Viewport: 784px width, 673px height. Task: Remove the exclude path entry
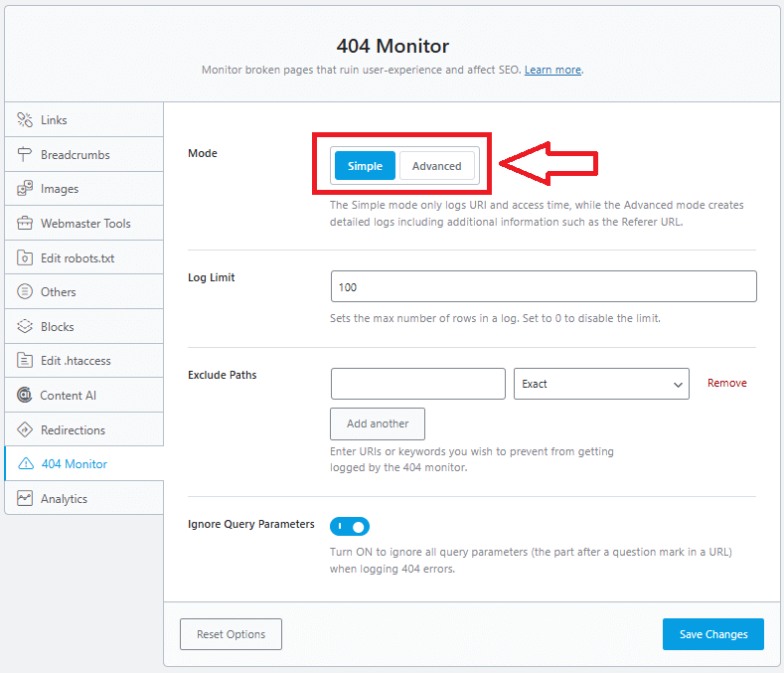726,384
